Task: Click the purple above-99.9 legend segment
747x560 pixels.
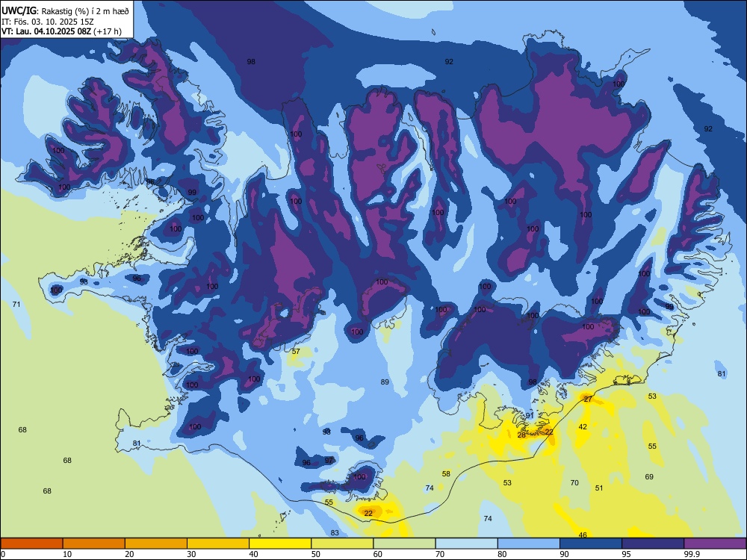Action: point(715,544)
